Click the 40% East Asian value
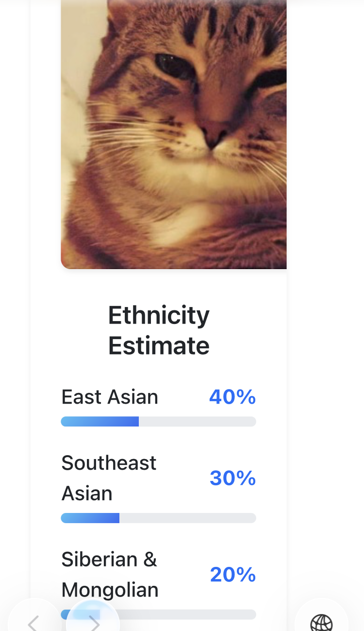Screen dimensions: 364x631 click(x=232, y=397)
